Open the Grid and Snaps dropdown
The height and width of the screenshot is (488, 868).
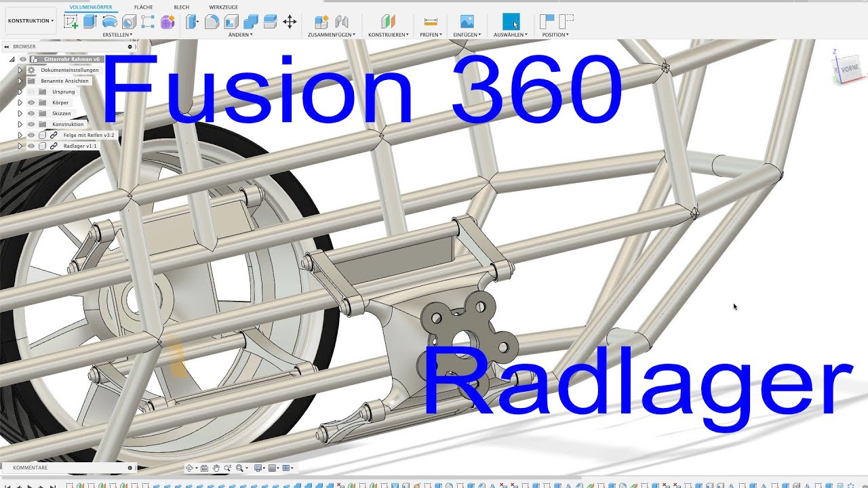[x=274, y=468]
